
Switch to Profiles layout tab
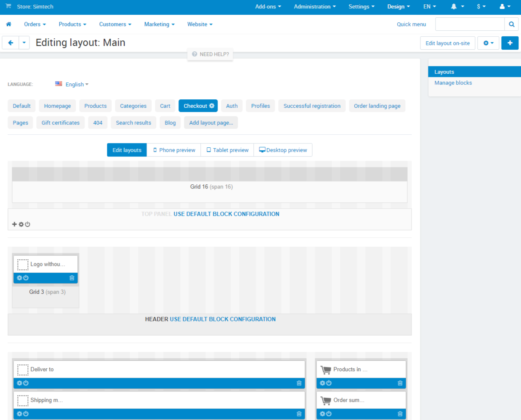click(x=260, y=106)
